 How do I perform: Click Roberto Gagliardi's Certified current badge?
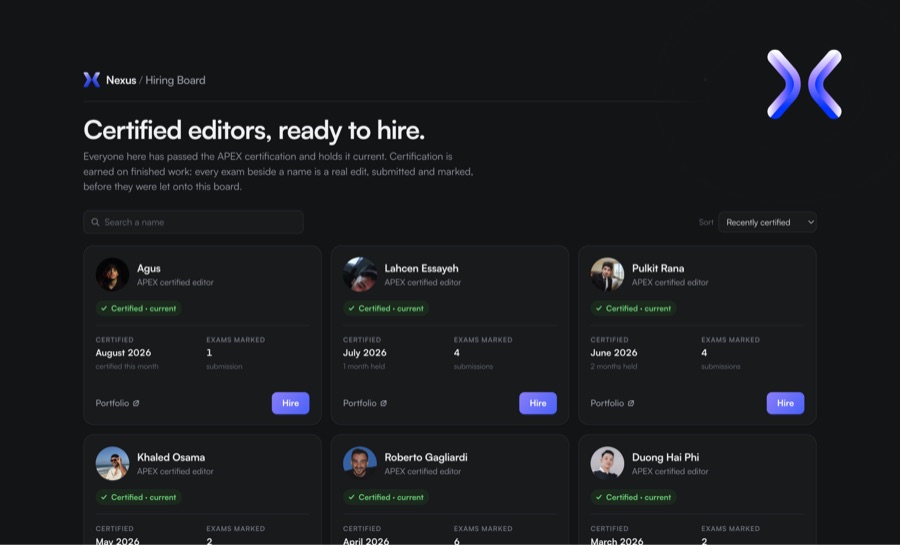386,497
